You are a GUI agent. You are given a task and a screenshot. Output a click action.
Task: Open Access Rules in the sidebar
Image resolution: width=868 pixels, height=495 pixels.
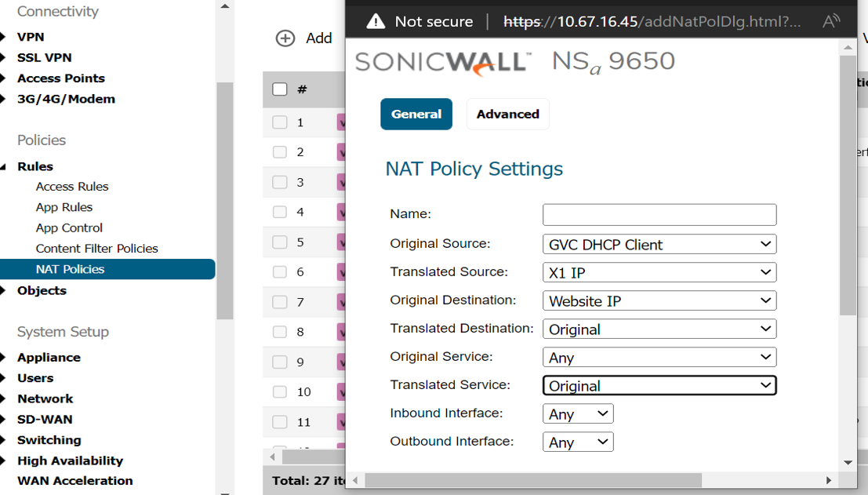72,187
